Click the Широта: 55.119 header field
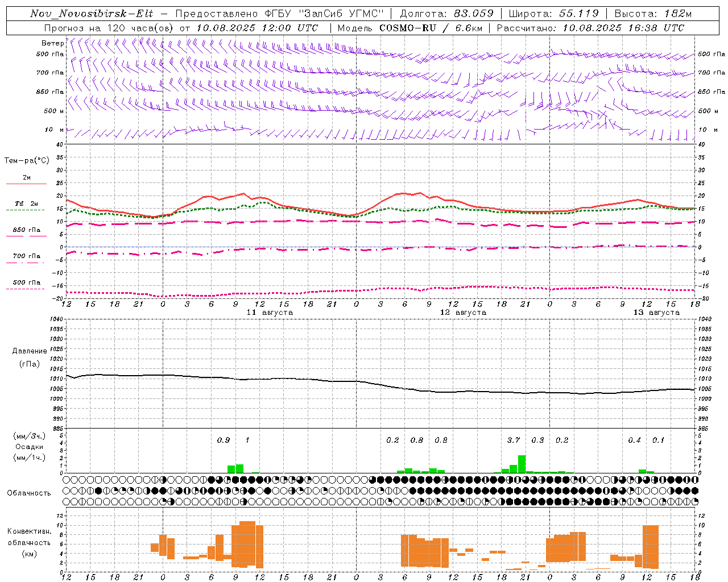The image size is (728, 582). coord(553,14)
